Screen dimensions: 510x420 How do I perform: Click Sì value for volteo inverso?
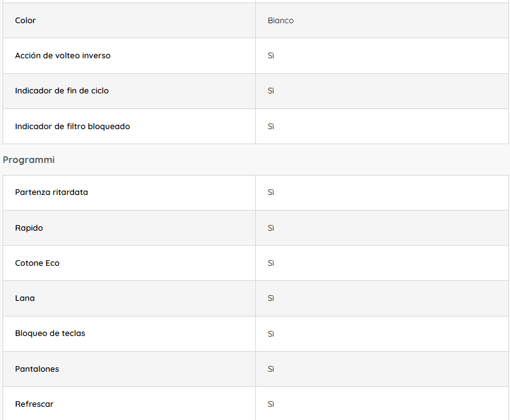[x=271, y=56]
